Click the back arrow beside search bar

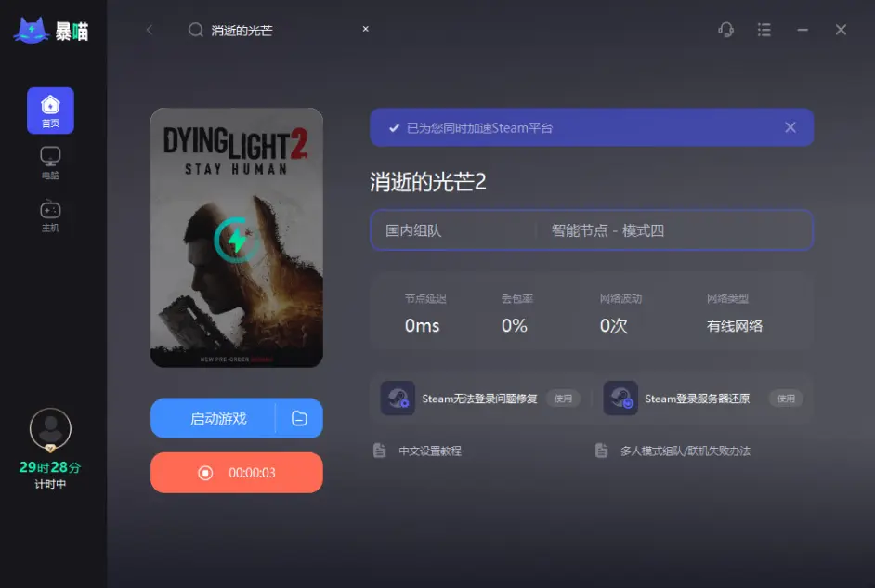[150, 29]
